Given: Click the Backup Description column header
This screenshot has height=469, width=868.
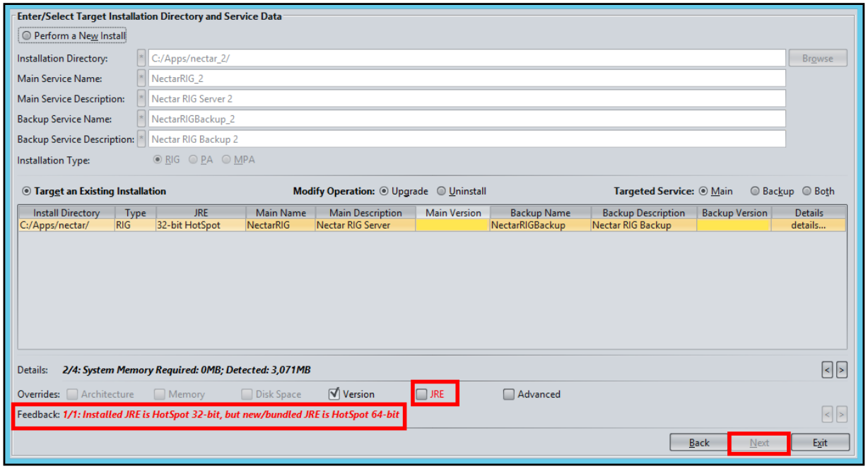Looking at the screenshot, I should coord(644,213).
